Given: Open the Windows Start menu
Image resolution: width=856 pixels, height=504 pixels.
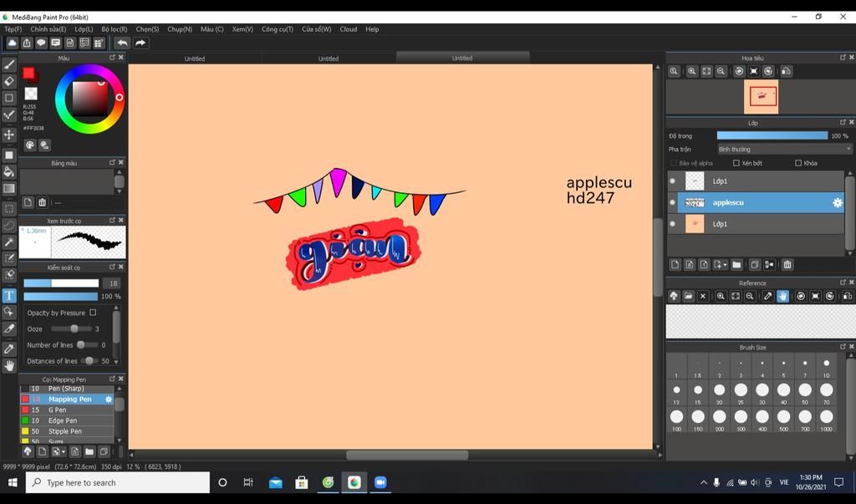Looking at the screenshot, I should click(13, 482).
